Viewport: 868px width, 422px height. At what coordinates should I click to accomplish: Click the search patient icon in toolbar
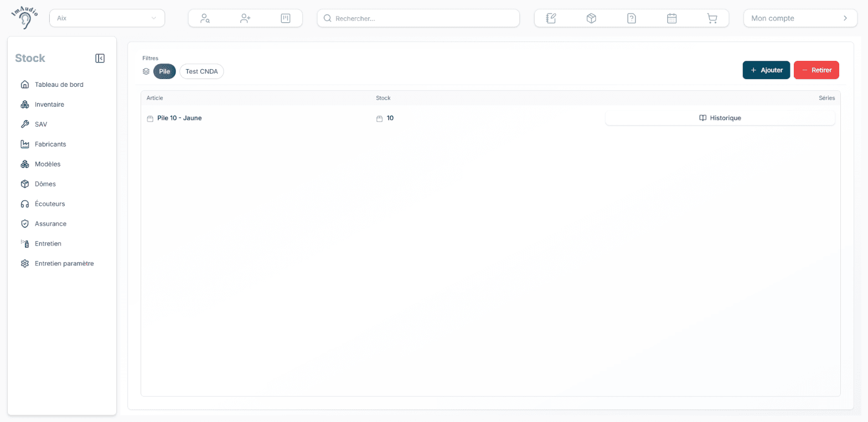[205, 18]
